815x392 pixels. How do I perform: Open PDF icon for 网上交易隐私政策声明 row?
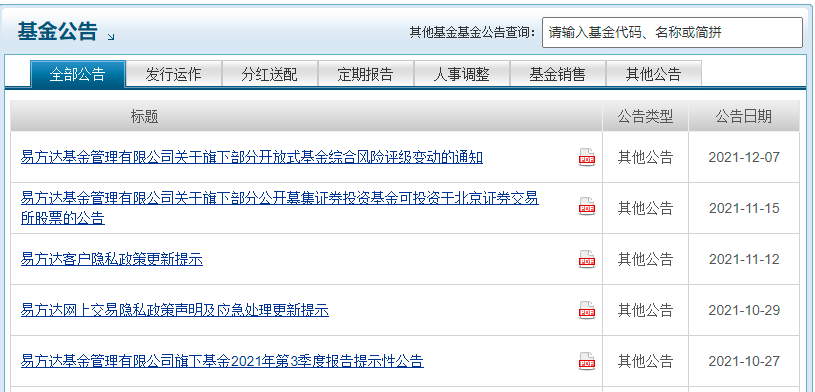pyautogui.click(x=587, y=310)
